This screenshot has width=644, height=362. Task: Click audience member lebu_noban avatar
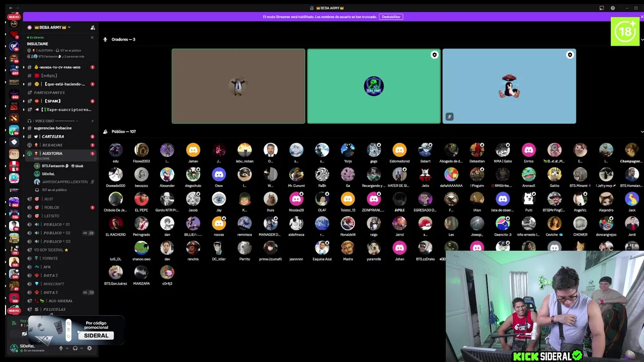click(x=245, y=150)
